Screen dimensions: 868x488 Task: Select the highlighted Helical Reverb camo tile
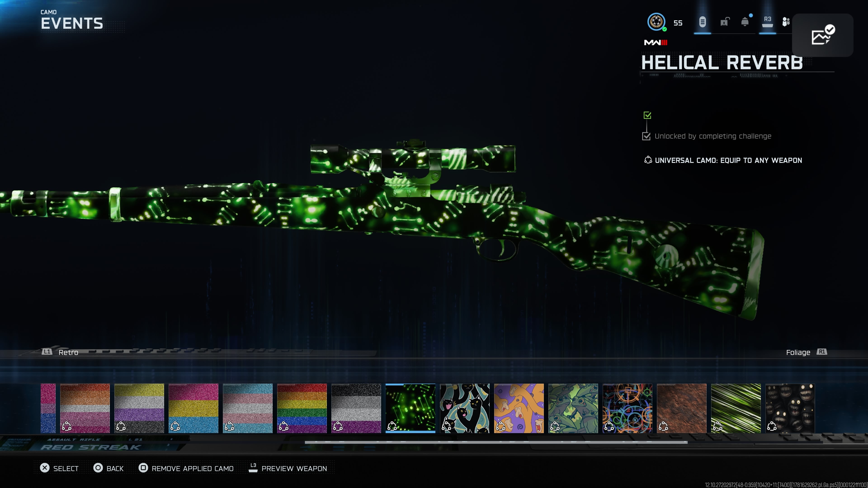pos(410,408)
